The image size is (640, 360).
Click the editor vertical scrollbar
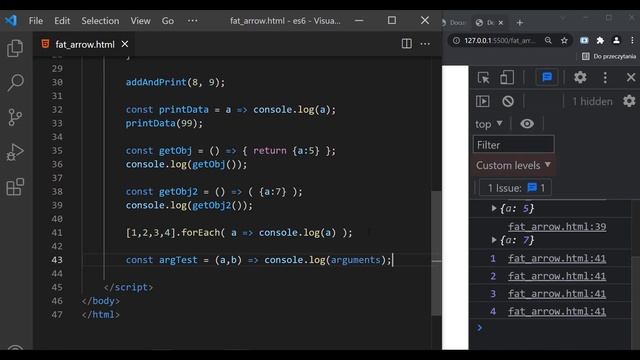click(436, 253)
